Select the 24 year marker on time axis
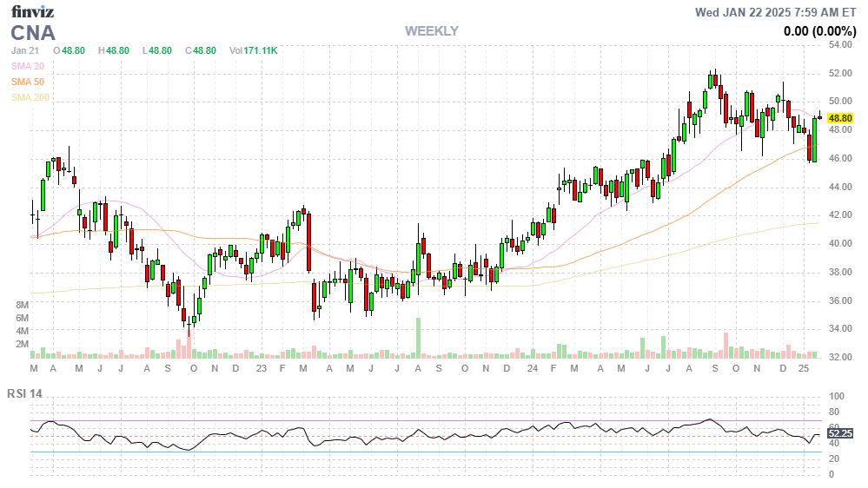The image size is (868, 488). (x=530, y=369)
